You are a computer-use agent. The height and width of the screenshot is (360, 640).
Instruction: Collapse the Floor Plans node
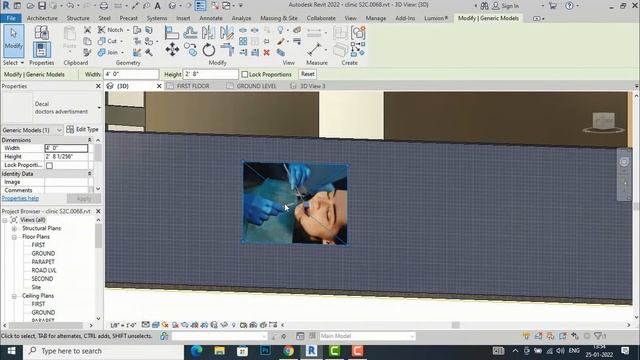[x=14, y=237]
